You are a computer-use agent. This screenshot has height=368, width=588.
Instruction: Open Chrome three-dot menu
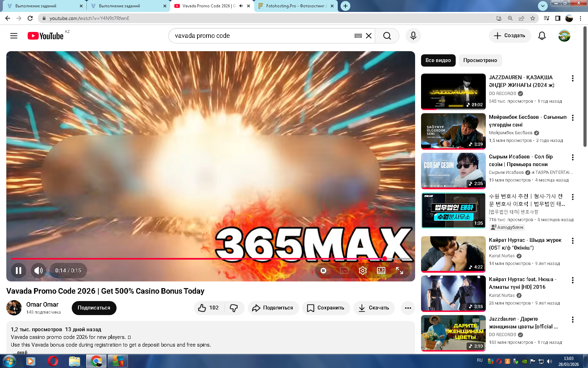(x=581, y=18)
